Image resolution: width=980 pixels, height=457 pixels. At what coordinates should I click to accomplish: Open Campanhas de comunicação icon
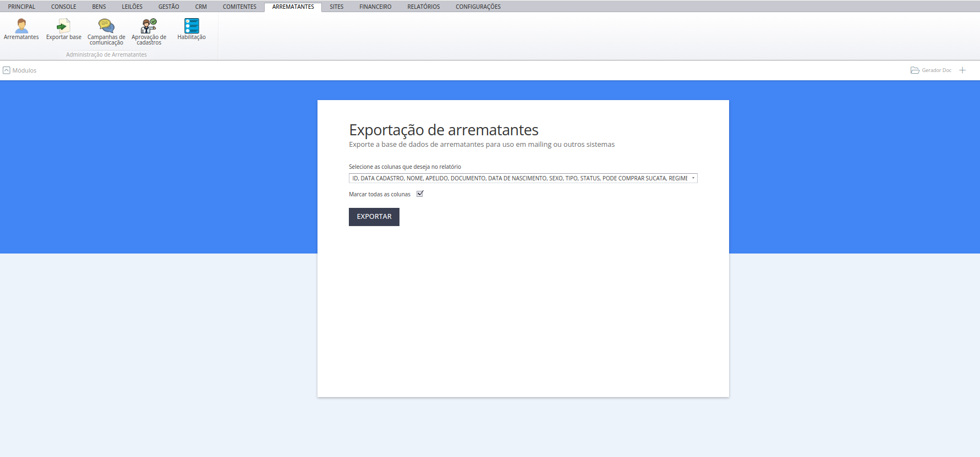pos(106,26)
